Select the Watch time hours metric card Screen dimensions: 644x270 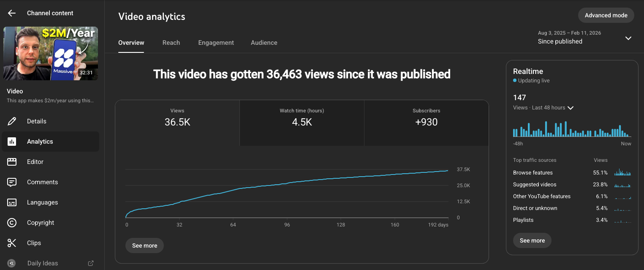click(x=302, y=123)
